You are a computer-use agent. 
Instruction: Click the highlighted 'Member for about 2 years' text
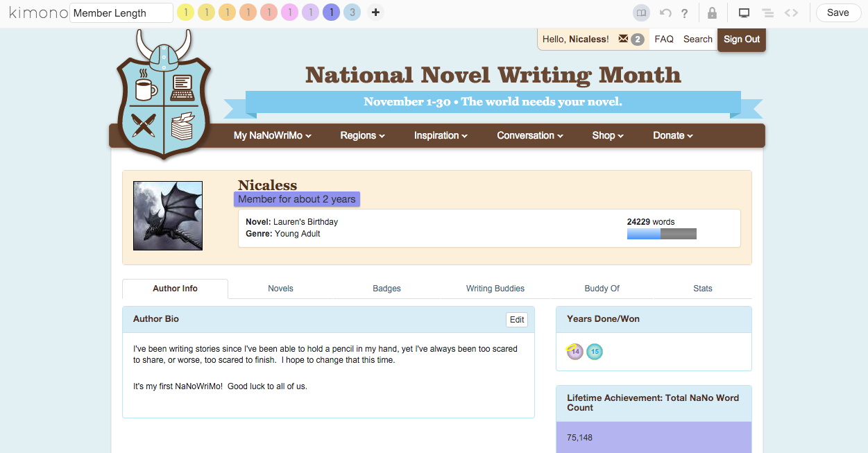pos(297,199)
